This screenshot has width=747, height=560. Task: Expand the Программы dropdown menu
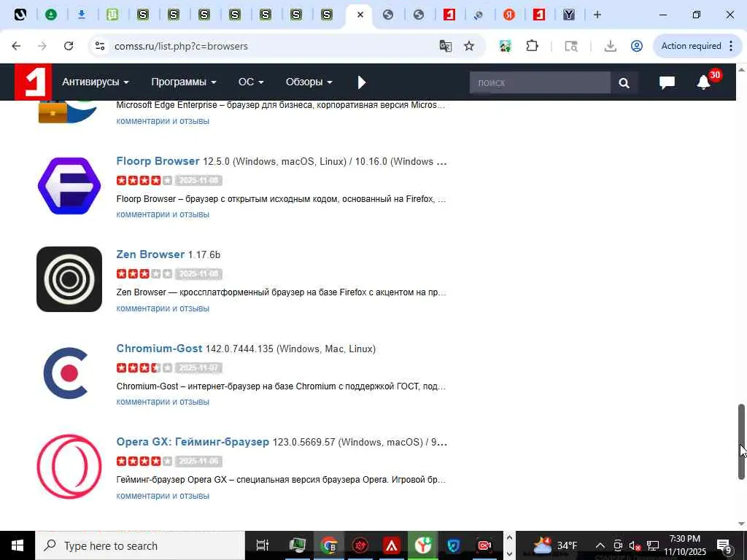[x=183, y=82]
